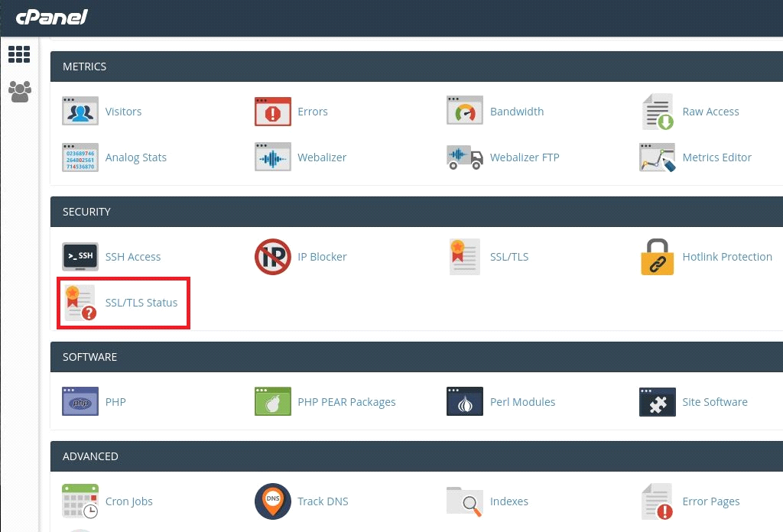The height and width of the screenshot is (532, 783).
Task: Click the Metrics Editor chart icon
Action: (657, 157)
